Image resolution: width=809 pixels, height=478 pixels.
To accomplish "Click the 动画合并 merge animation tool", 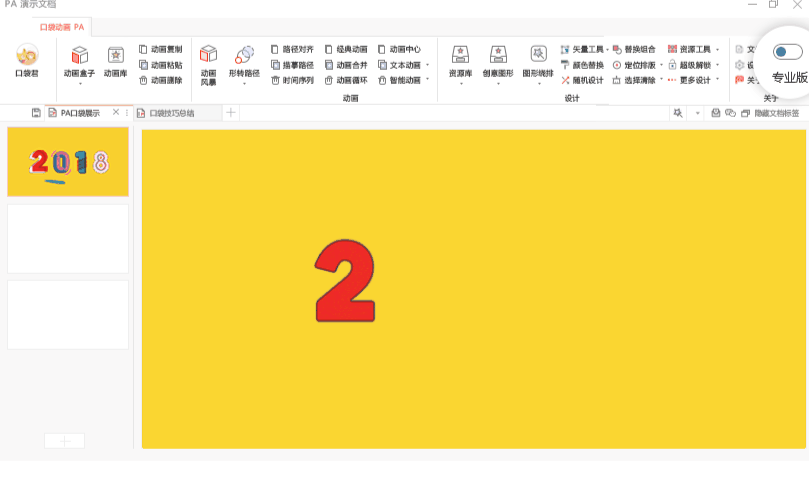I will (x=346, y=65).
